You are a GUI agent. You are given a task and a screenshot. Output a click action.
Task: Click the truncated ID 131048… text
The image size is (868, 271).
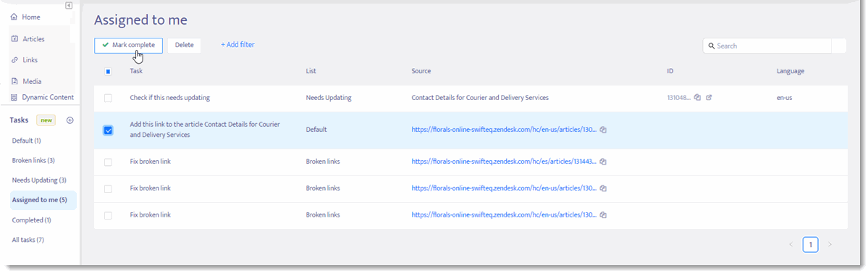679,98
